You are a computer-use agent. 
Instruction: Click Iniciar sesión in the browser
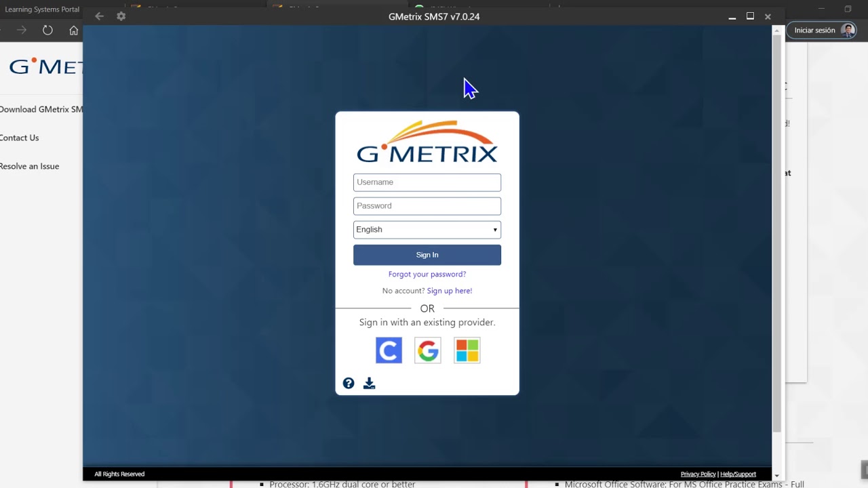[x=814, y=30]
